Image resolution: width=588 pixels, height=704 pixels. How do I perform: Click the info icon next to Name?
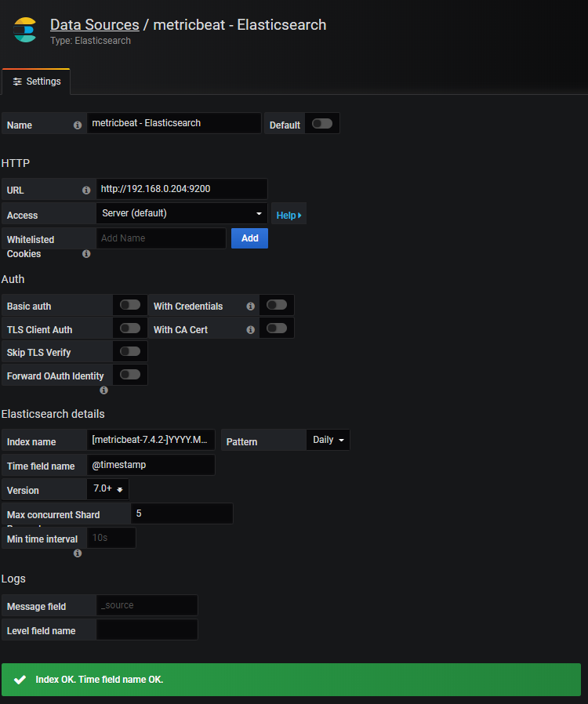click(78, 125)
